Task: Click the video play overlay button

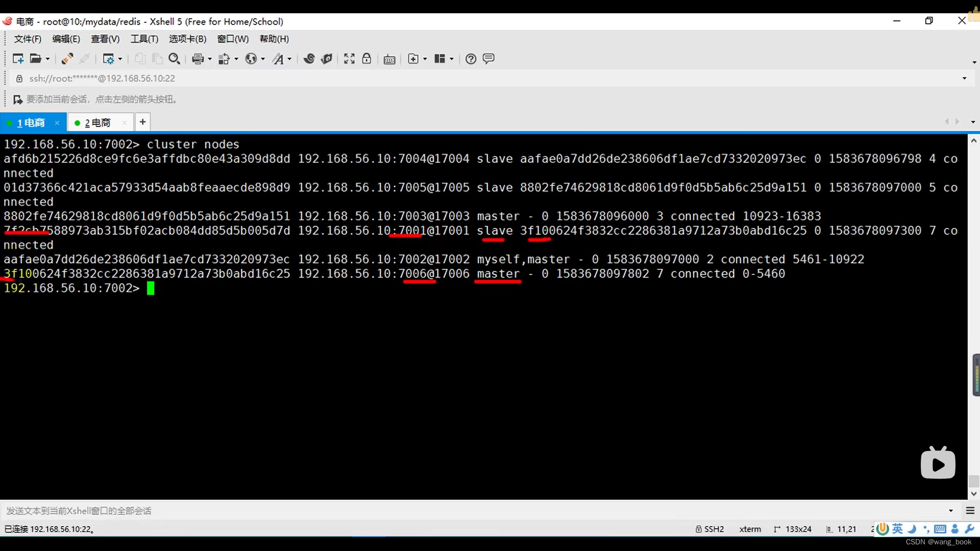Action: 938,463
